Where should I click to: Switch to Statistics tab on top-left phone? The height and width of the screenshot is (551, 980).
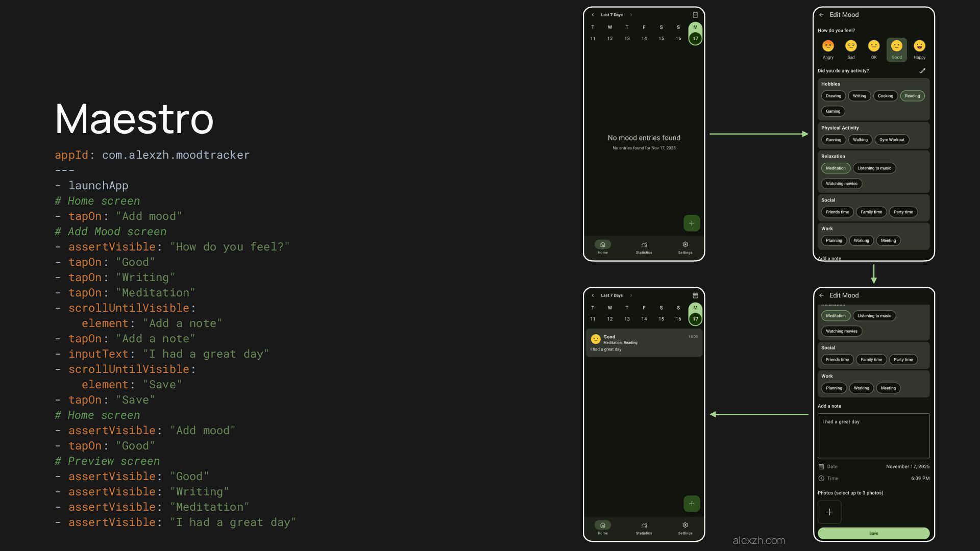tap(644, 247)
